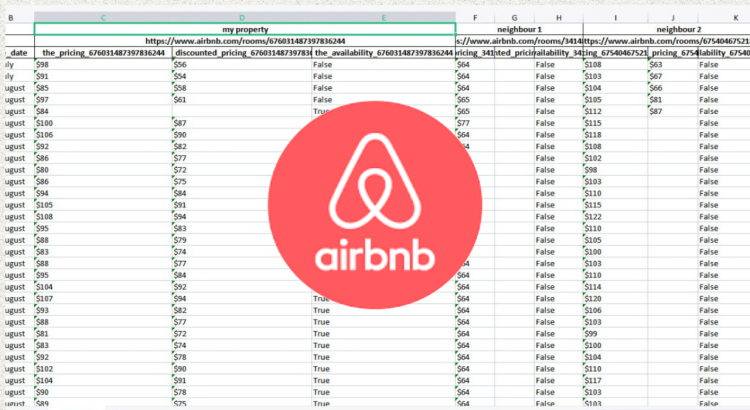Viewport: 750px width, 410px height.
Task: Open the my property airbnb.com/rooms/676031487397836244 URL
Action: [x=245, y=41]
